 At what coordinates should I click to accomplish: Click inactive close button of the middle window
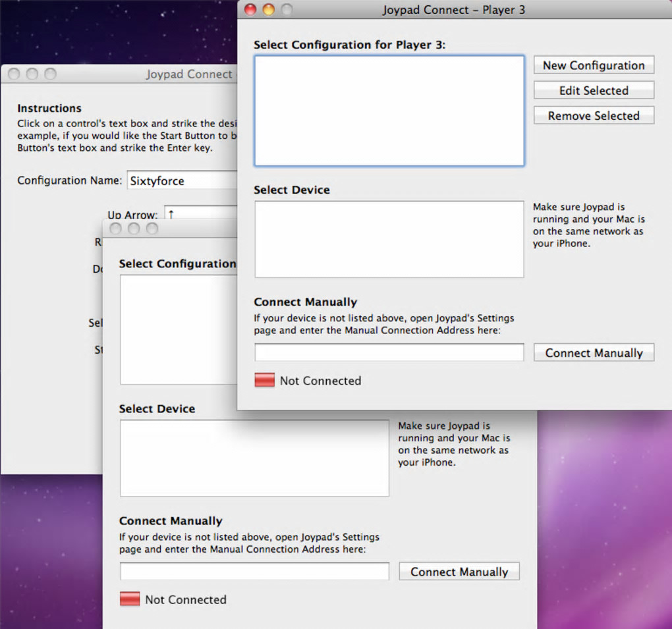point(115,229)
